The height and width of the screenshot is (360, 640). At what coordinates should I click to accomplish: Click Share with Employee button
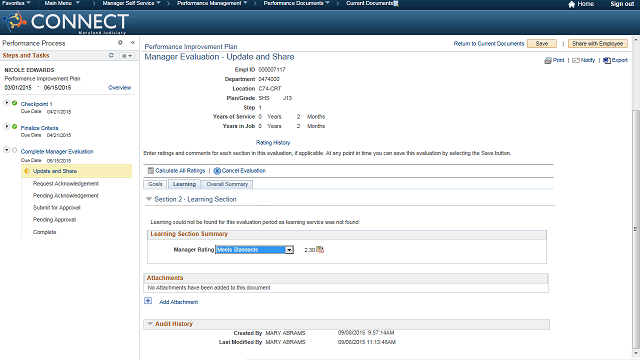(x=597, y=44)
